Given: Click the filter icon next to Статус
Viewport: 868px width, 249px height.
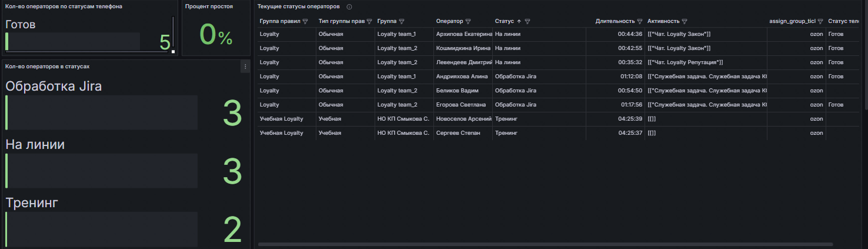Looking at the screenshot, I should [528, 21].
